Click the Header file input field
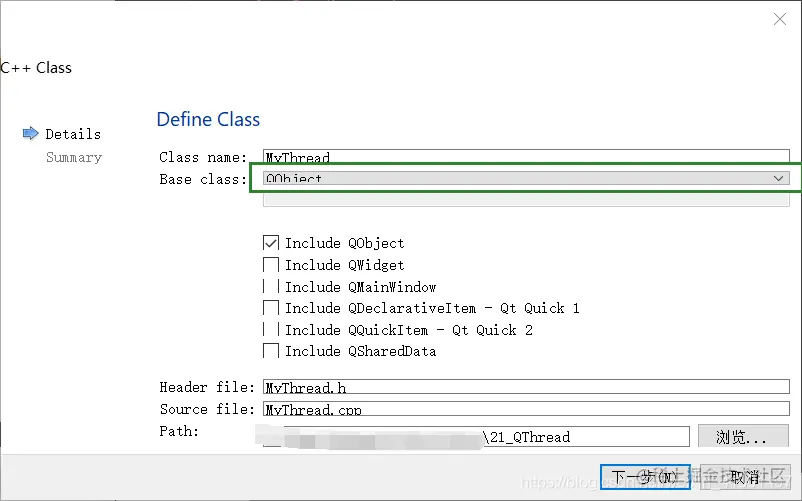 pos(526,386)
